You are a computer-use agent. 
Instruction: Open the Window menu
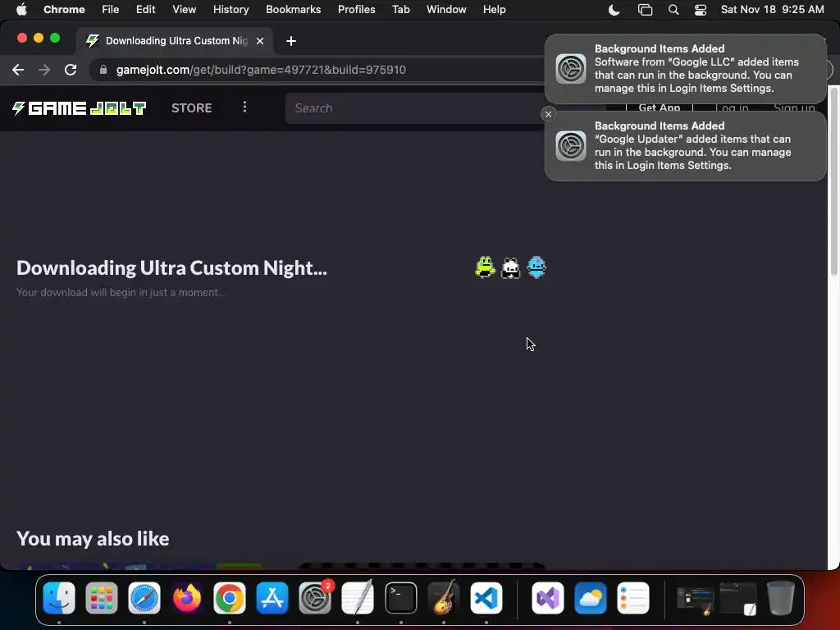pyautogui.click(x=446, y=10)
